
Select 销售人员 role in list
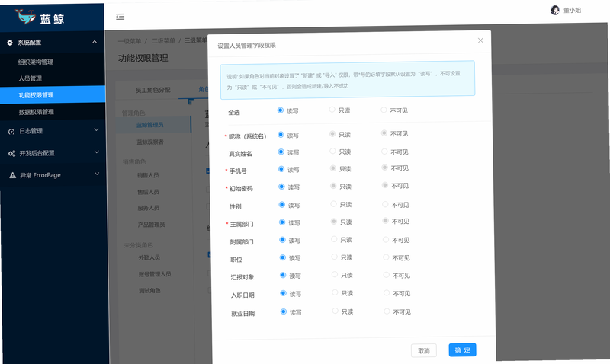coord(148,175)
